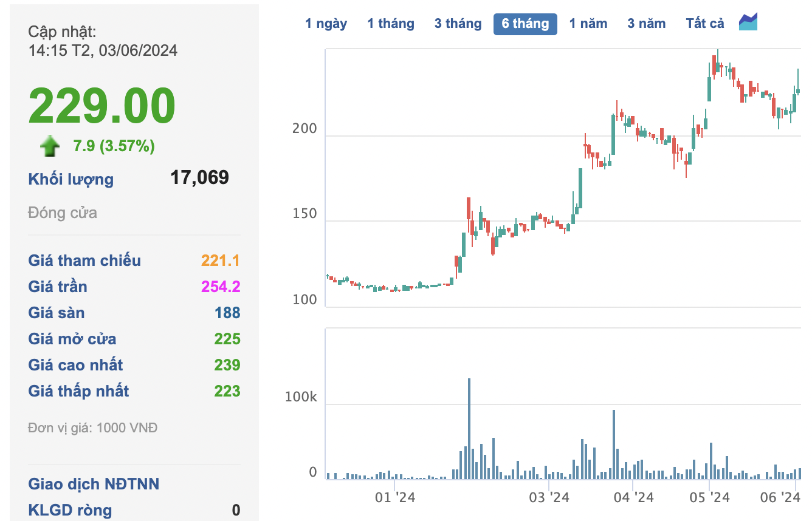Click the 'Đóng cửa' status text
The width and height of the screenshot is (812, 521).
[x=63, y=213]
